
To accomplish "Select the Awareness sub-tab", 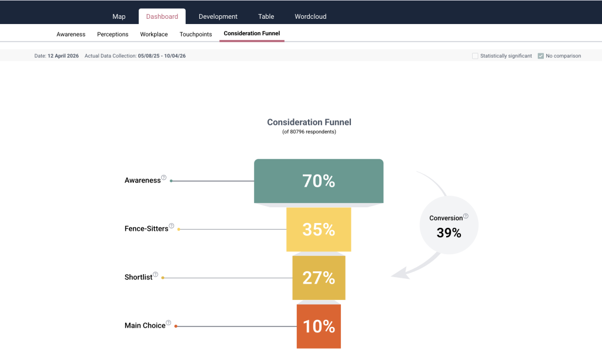I will (x=71, y=34).
